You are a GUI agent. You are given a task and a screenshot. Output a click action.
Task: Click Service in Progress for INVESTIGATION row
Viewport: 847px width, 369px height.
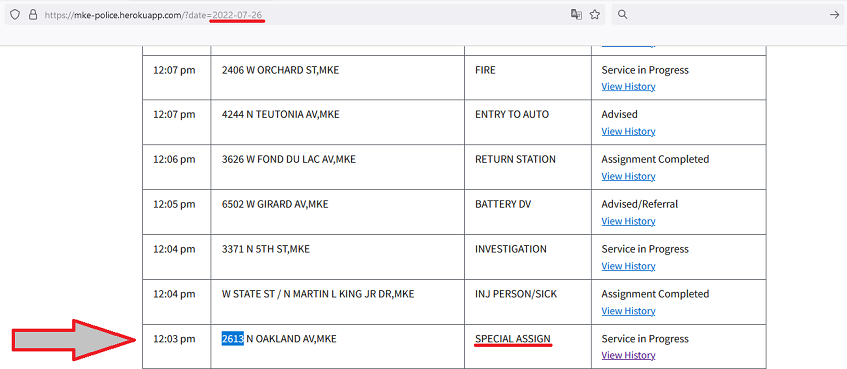645,249
